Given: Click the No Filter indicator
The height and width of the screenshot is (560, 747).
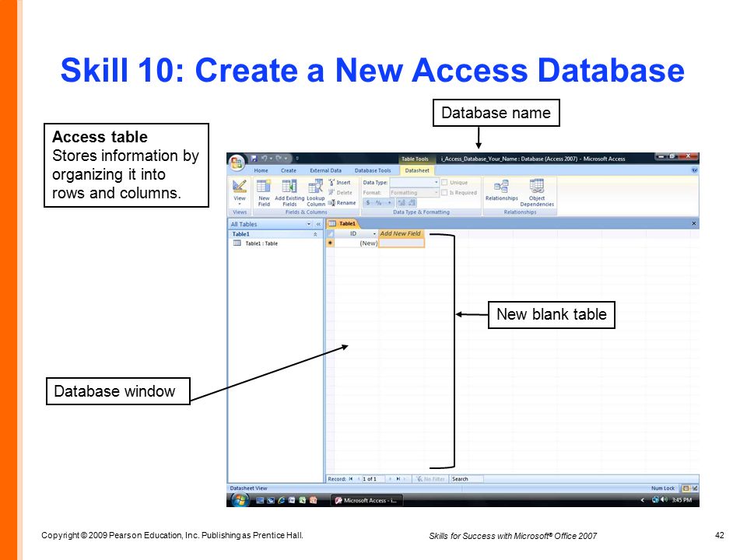Looking at the screenshot, I should click(x=430, y=479).
